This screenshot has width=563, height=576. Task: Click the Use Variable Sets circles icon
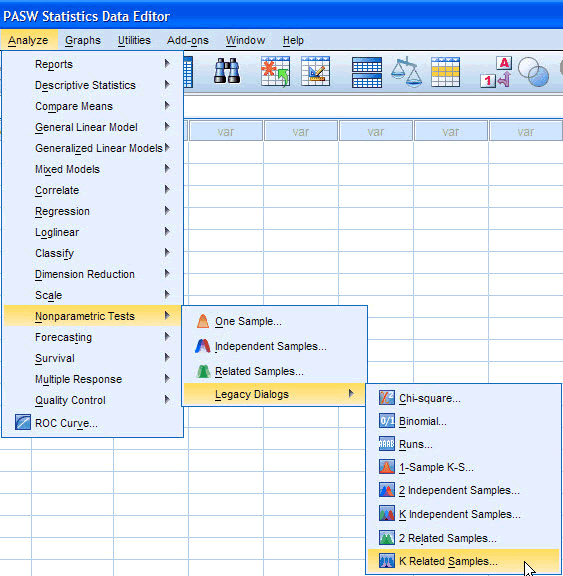[533, 72]
